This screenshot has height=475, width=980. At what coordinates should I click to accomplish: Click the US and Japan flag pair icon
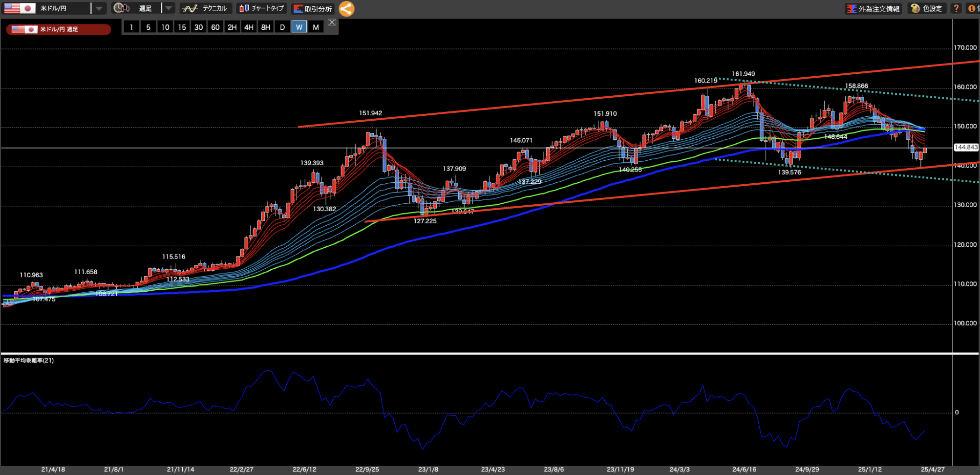pyautogui.click(x=20, y=8)
